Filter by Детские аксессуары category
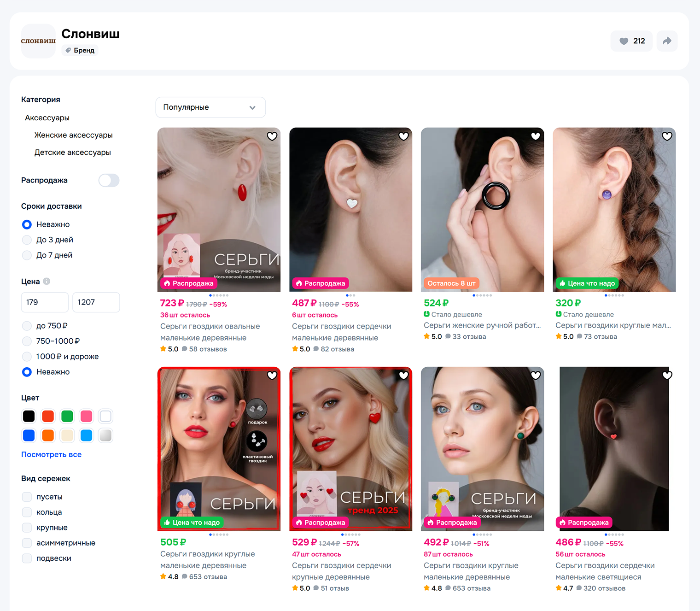This screenshot has width=700, height=611. [x=73, y=153]
